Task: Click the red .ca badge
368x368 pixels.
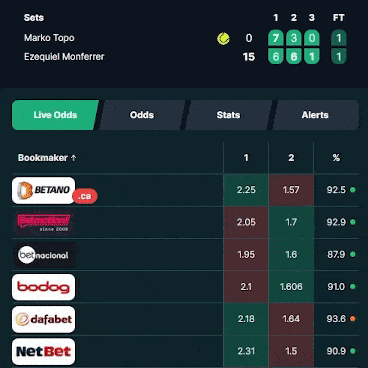Action: tap(85, 196)
